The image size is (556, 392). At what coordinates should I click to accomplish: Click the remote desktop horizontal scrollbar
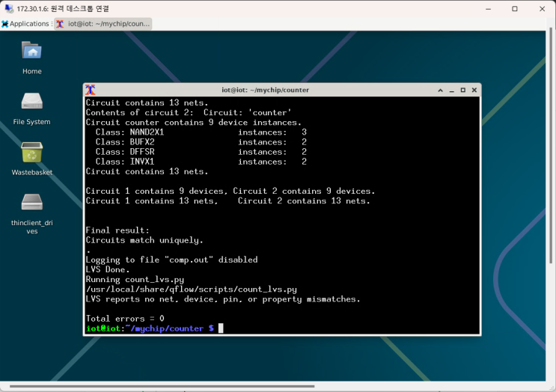click(x=162, y=386)
